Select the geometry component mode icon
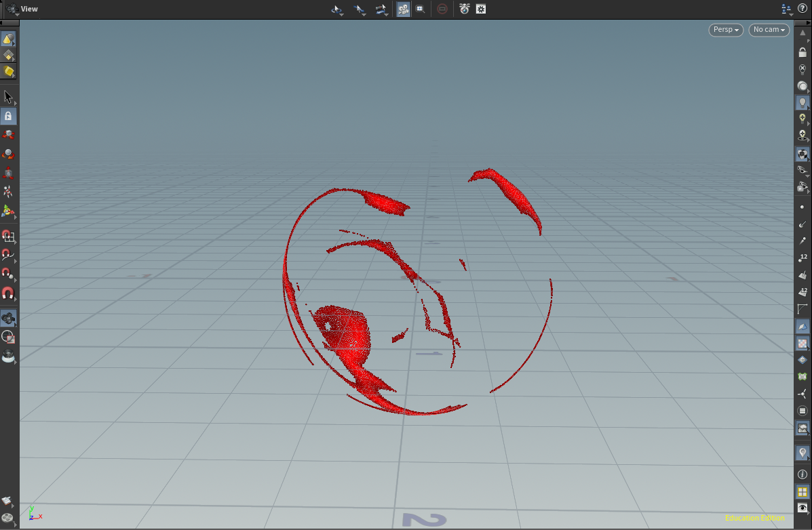Screen dimensions: 812x530 pyautogui.click(x=8, y=55)
